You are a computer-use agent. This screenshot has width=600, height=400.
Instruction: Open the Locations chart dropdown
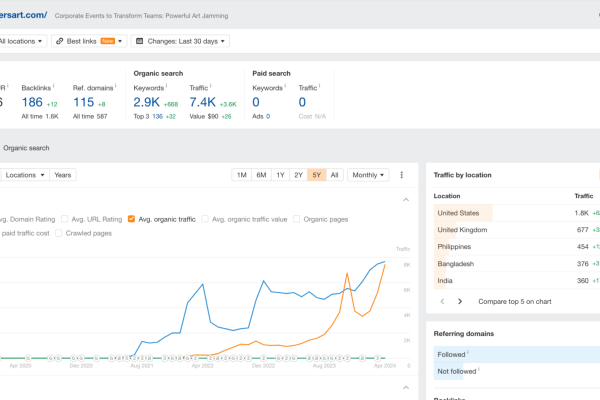click(x=25, y=175)
